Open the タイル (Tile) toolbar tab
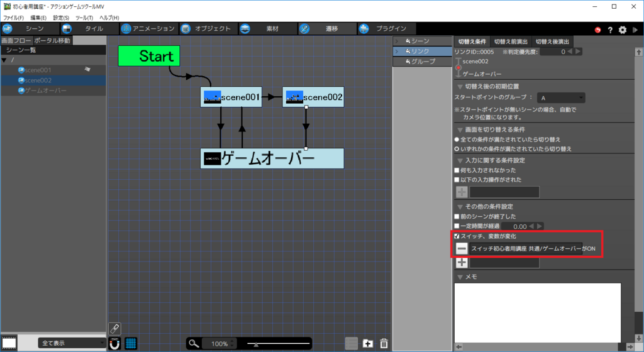 [89, 29]
